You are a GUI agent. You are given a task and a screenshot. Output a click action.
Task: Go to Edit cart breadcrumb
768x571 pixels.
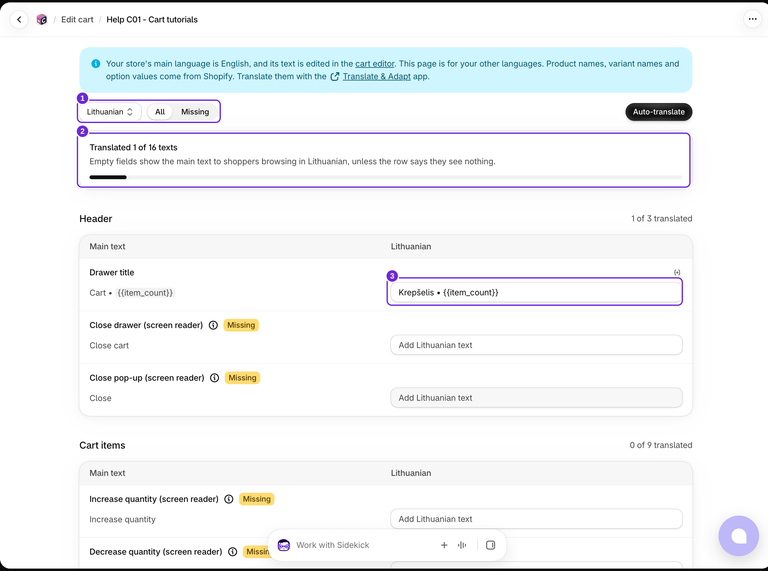tap(77, 20)
